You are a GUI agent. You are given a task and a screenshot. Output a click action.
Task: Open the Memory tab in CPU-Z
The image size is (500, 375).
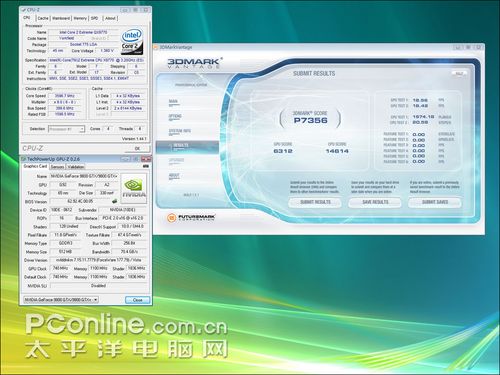click(80, 18)
